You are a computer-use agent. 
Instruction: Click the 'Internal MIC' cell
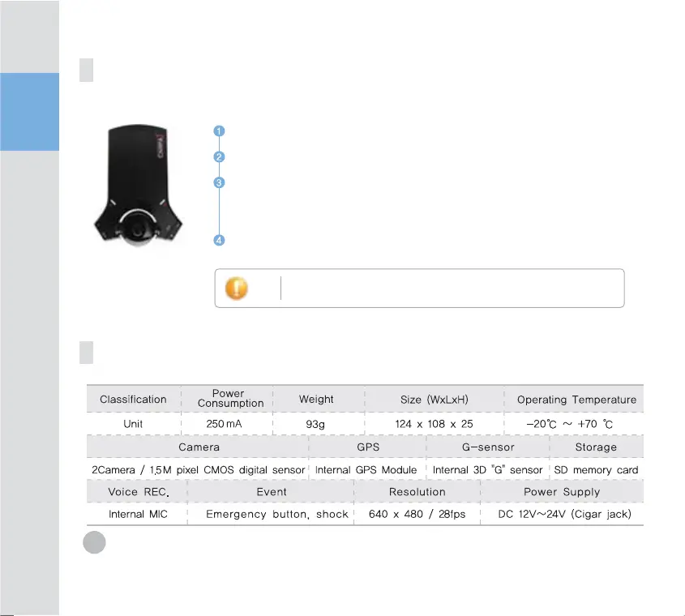coord(138,514)
